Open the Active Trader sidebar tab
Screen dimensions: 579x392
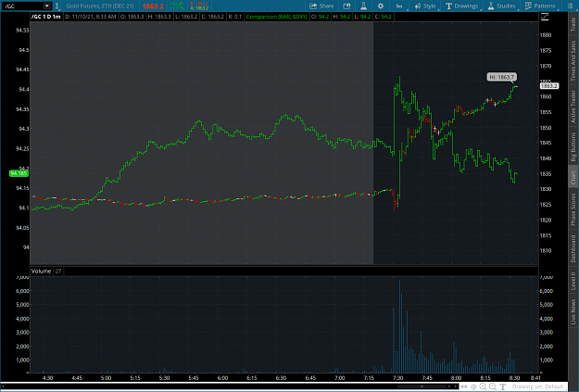[x=573, y=107]
